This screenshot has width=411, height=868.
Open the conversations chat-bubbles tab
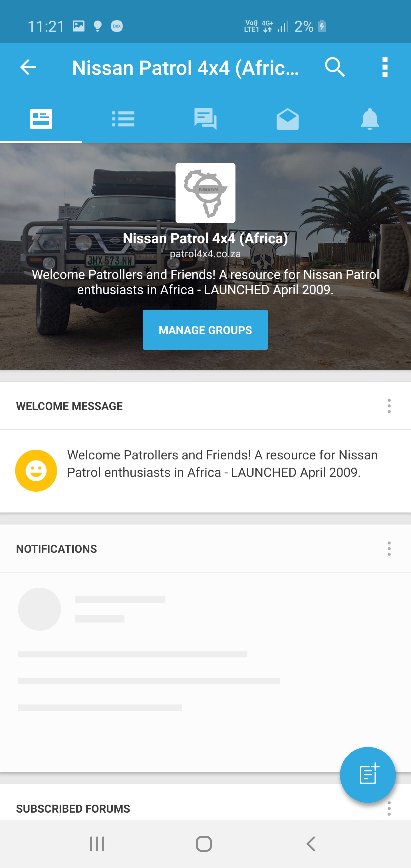coord(205,118)
